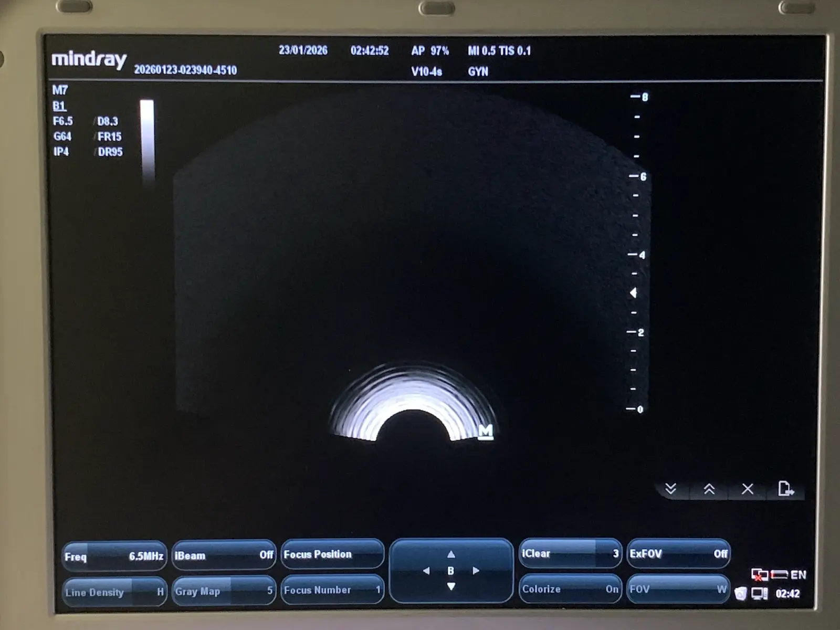Switch to the B1 imaging mode label
This screenshot has width=840, height=630.
(59, 106)
